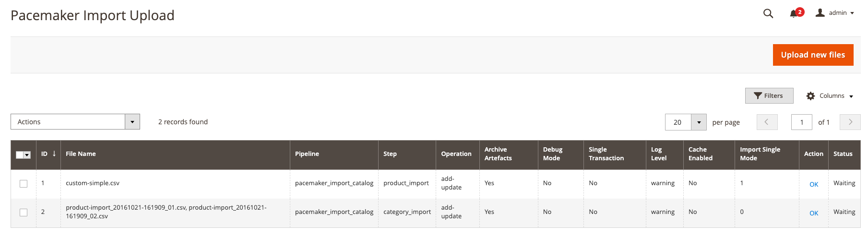The width and height of the screenshot is (868, 237).
Task: Click OK link for custom-simple.csv
Action: (814, 184)
